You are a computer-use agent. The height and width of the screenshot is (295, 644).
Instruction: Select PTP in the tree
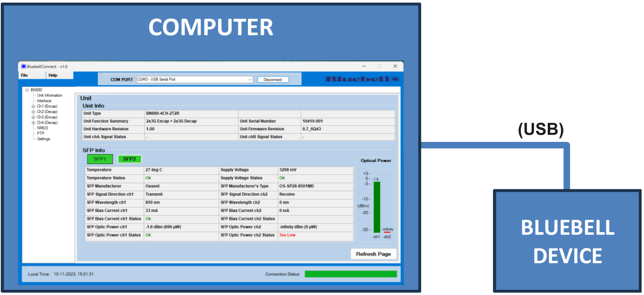pos(41,133)
